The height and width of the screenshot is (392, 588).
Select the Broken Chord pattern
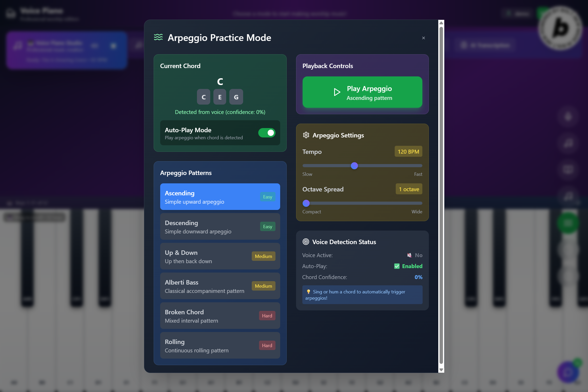(220, 316)
